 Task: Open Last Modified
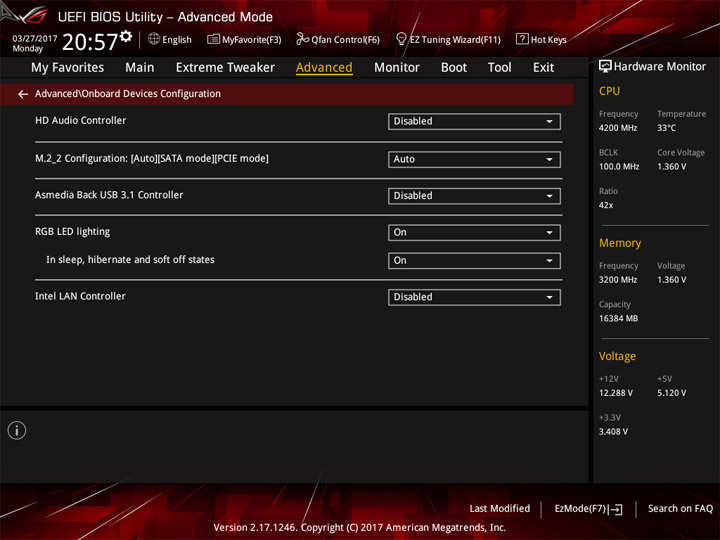coord(500,509)
